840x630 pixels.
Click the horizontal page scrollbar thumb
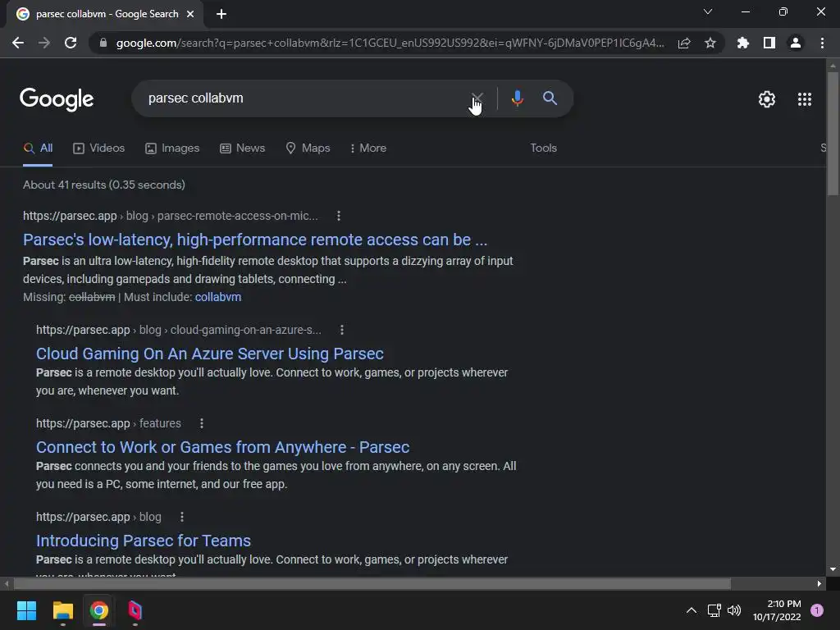tap(372, 584)
